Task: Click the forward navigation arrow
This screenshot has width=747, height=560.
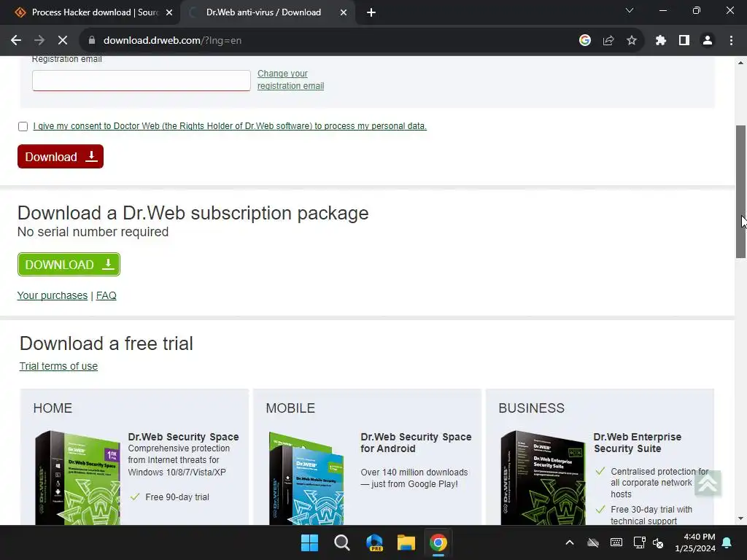Action: 39,41
